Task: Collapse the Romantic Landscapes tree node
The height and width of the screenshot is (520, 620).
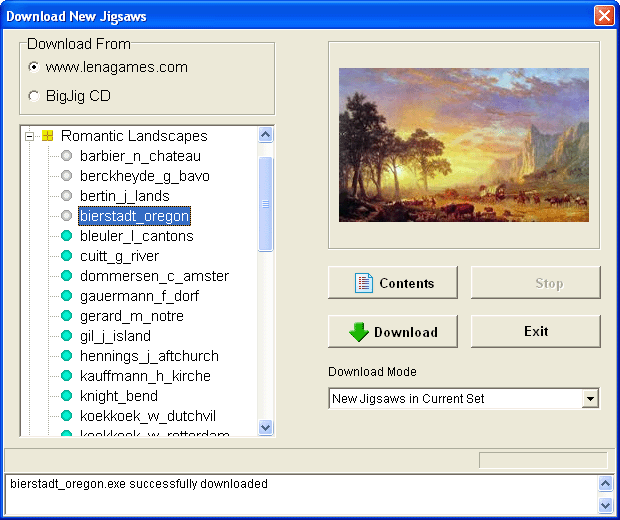Action: [29, 136]
